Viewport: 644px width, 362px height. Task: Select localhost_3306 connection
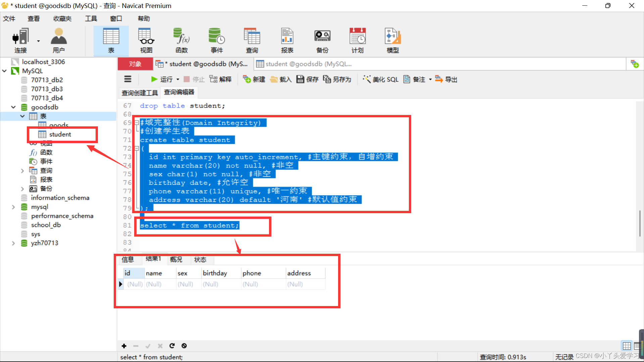pos(43,62)
